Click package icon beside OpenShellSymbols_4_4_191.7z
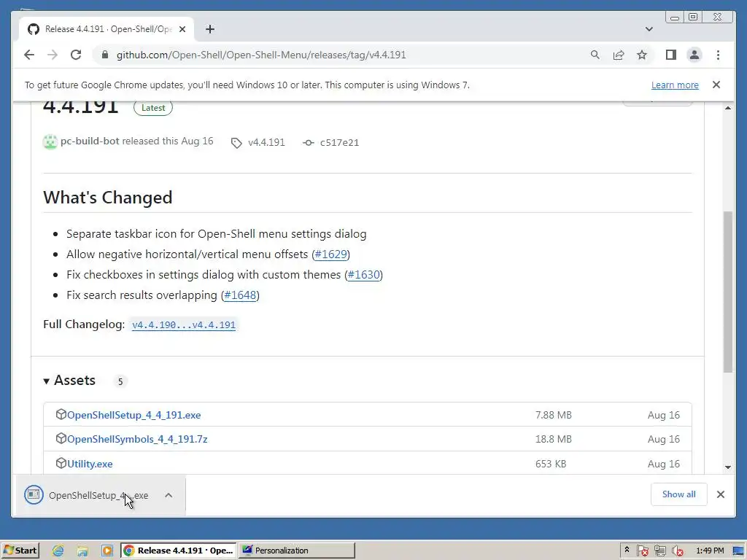 61,438
